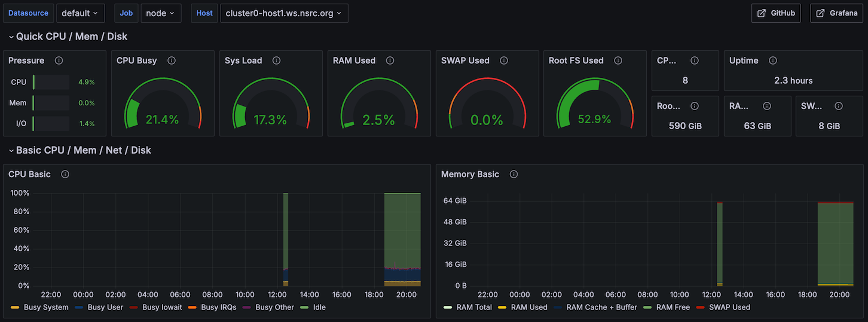The width and height of the screenshot is (868, 322).
Task: Toggle Busy System series in CPU legend
Action: pos(46,307)
